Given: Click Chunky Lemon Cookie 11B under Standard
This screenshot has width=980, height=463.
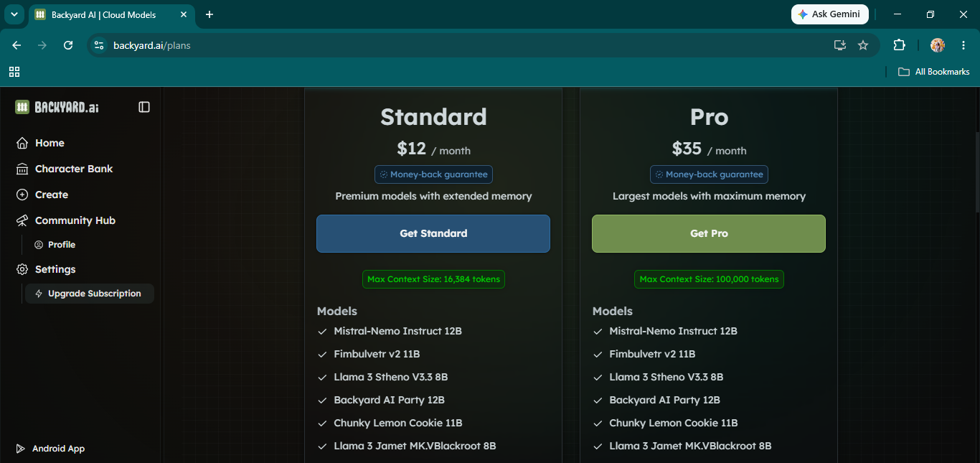Looking at the screenshot, I should (x=398, y=423).
